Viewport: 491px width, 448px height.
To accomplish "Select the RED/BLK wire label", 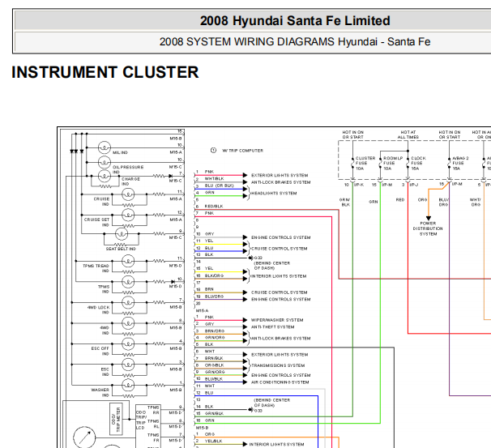I will pyautogui.click(x=214, y=207).
